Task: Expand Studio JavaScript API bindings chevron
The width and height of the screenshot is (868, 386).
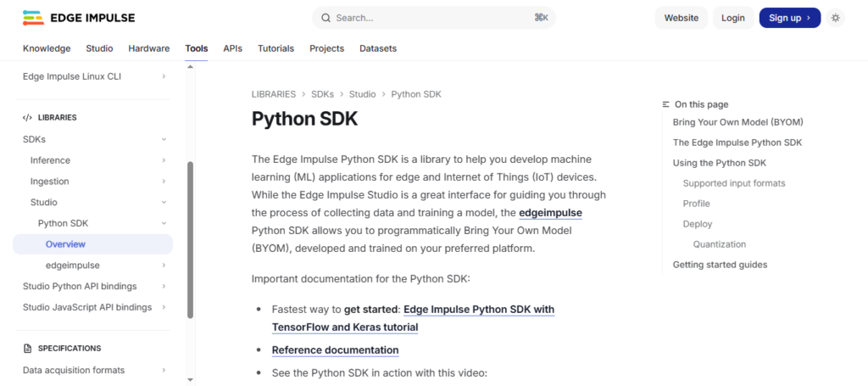Action: point(164,307)
